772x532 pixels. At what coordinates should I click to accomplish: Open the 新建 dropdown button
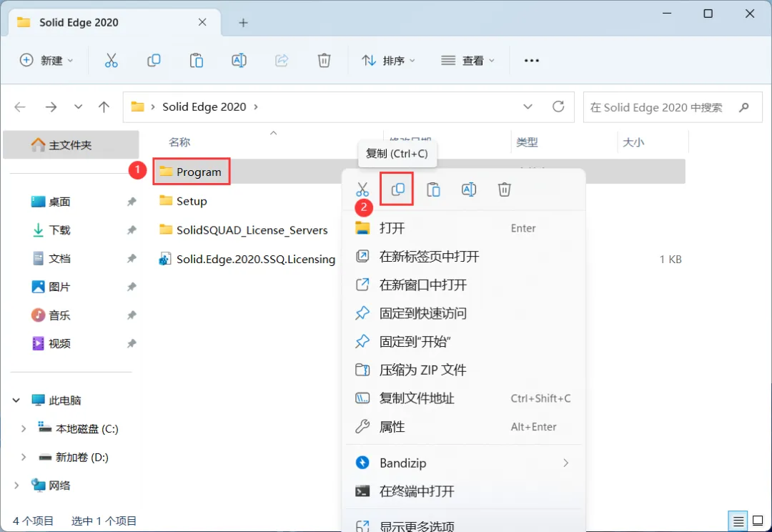46,61
